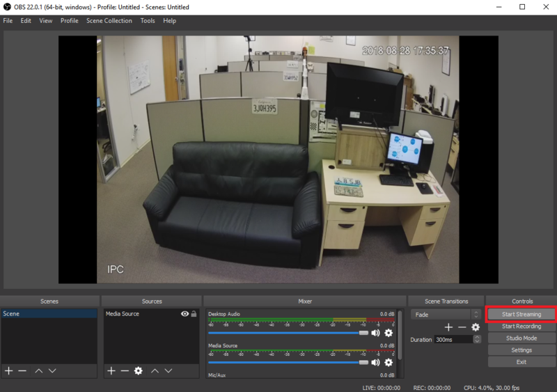Open the Tools menu
This screenshot has height=392, width=557.
point(148,21)
